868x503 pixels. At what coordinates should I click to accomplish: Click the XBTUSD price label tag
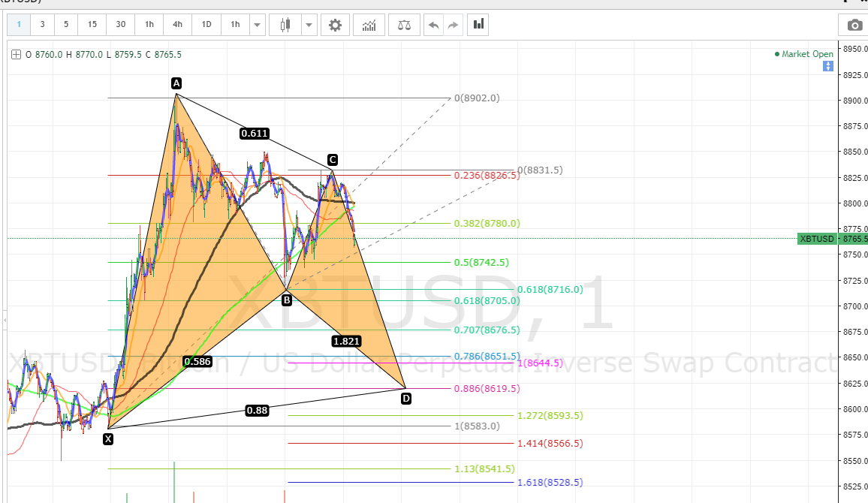pyautogui.click(x=816, y=239)
